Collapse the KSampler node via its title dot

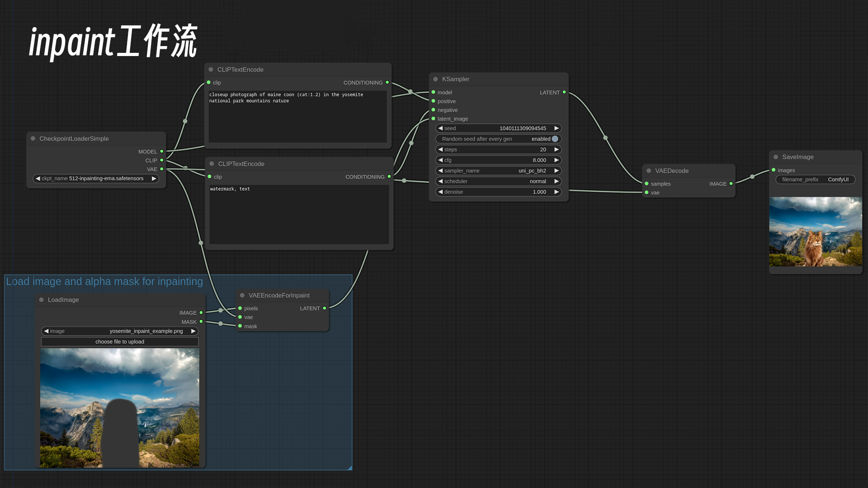(435, 79)
